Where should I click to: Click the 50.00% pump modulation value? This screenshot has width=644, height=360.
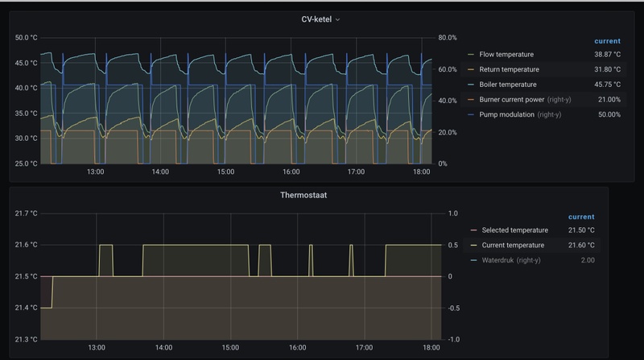(x=609, y=114)
